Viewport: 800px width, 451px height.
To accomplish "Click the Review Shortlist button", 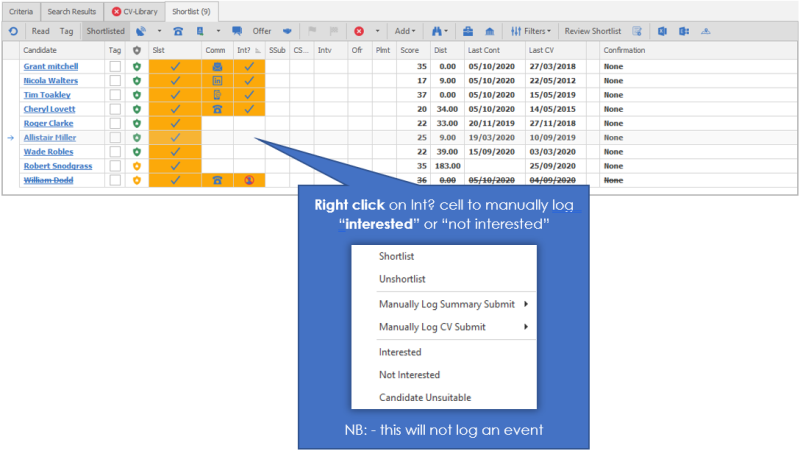I will click(593, 31).
